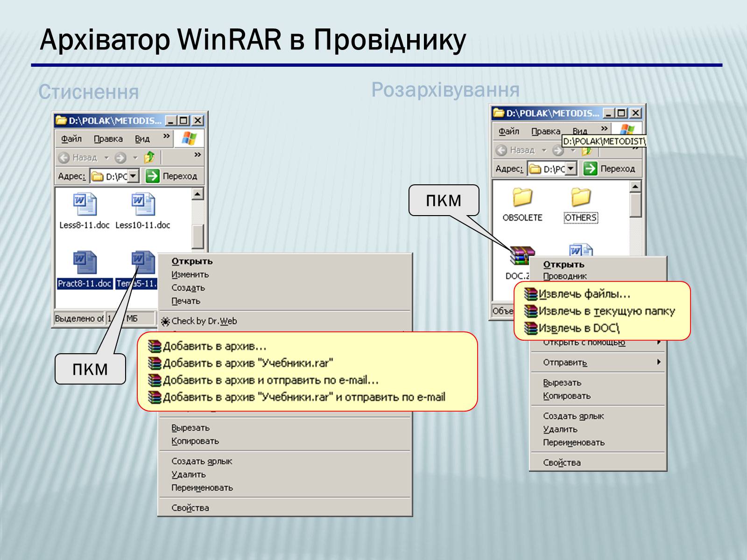Open address dropdown in left window
Viewport: 747px width, 560px height.
point(134,176)
